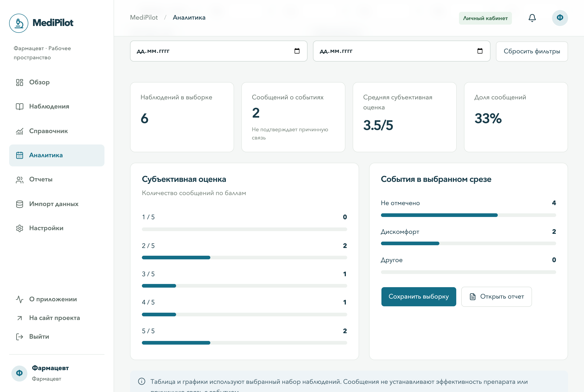Viewport: 584px width, 392px height.
Task: Open the Обзор section
Action: coord(57,82)
